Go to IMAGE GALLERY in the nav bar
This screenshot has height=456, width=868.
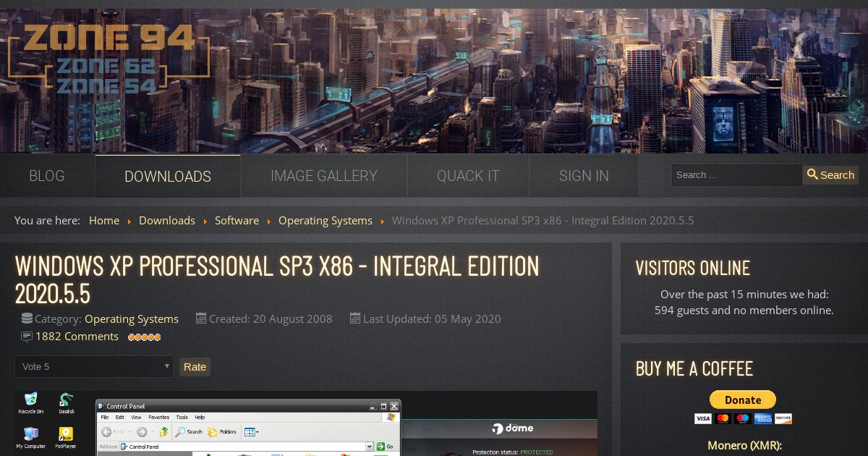[x=324, y=176]
